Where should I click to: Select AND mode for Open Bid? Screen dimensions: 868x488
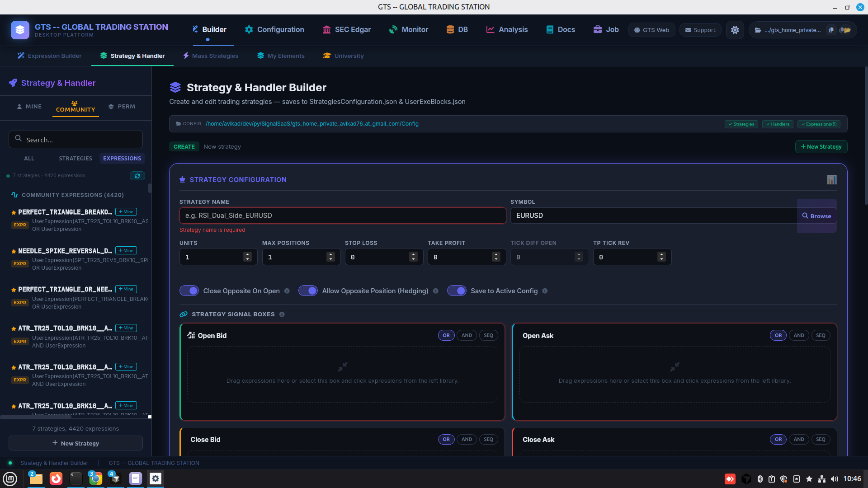(467, 335)
